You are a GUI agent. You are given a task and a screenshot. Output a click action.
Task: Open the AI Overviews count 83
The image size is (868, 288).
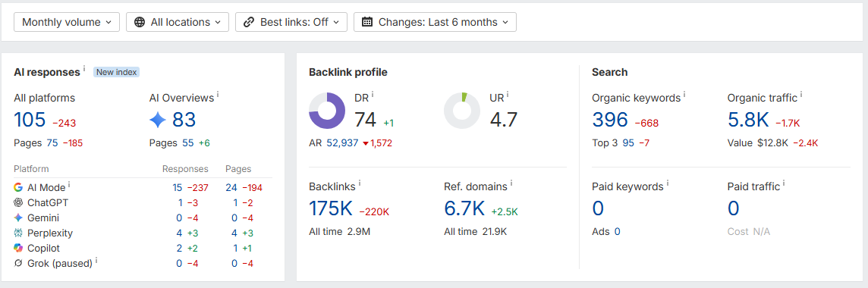pos(184,120)
